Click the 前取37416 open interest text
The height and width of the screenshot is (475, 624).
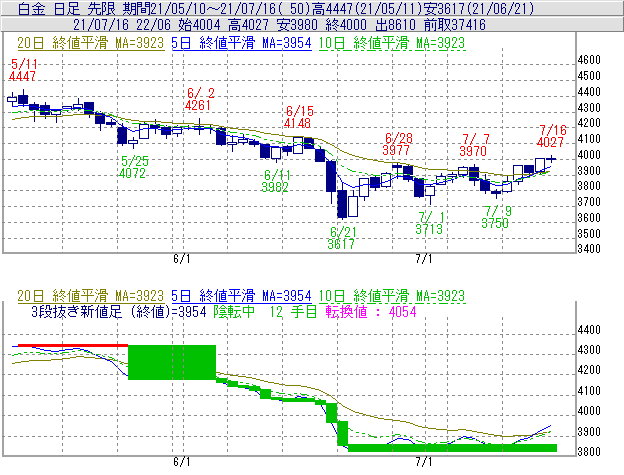tap(455, 25)
